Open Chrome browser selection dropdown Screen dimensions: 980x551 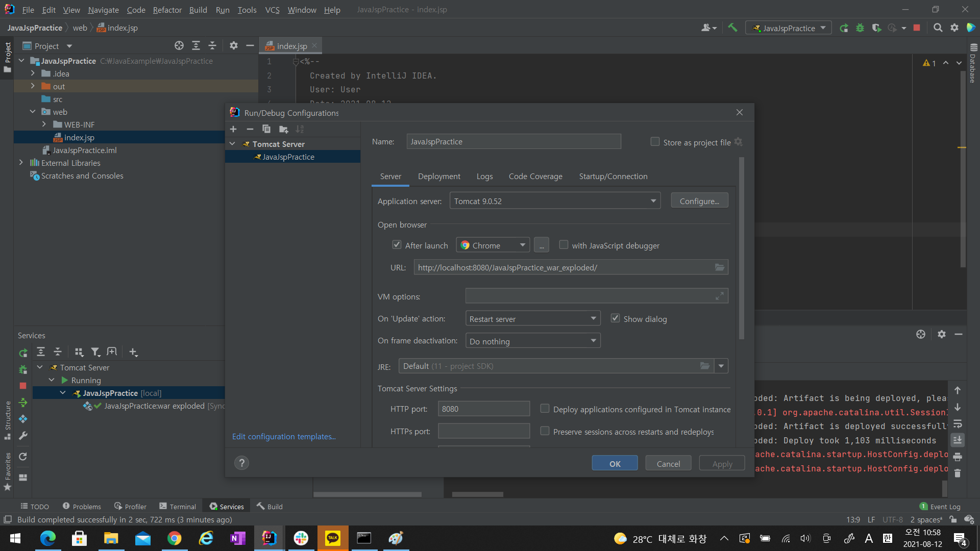pyautogui.click(x=493, y=245)
